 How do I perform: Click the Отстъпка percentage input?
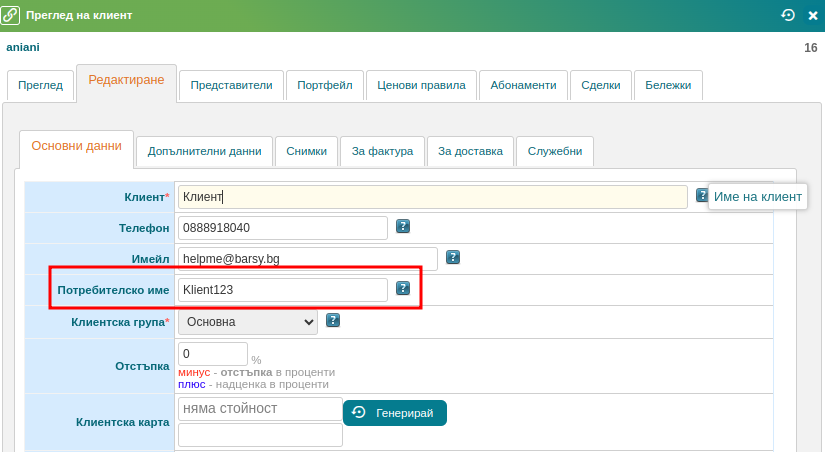pos(213,354)
